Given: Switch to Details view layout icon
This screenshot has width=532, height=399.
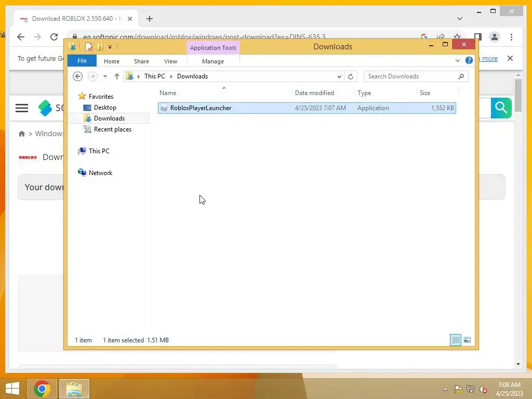Looking at the screenshot, I should tap(455, 340).
